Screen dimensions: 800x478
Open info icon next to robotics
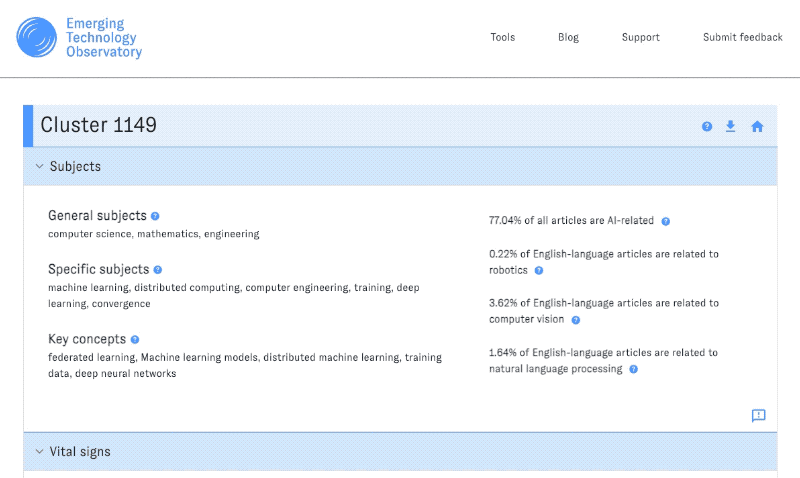538,271
